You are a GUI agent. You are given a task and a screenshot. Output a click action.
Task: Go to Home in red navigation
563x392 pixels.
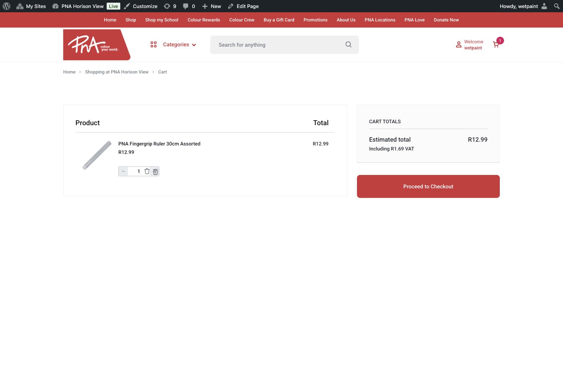point(110,20)
